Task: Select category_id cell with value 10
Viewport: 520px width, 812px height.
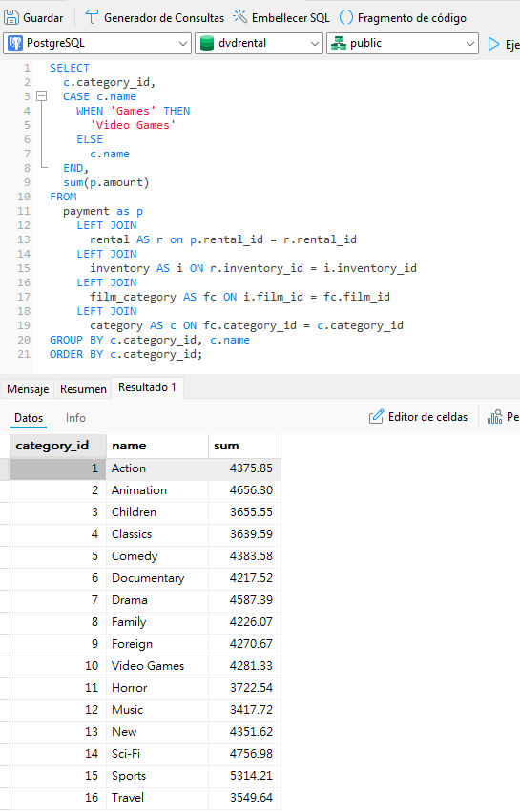Action: click(58, 666)
